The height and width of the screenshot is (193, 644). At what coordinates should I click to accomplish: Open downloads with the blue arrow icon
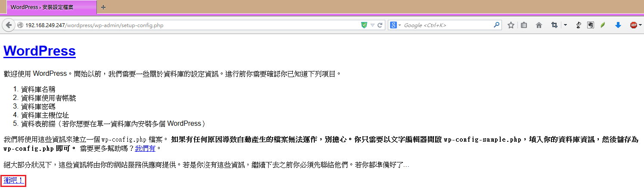(618, 25)
